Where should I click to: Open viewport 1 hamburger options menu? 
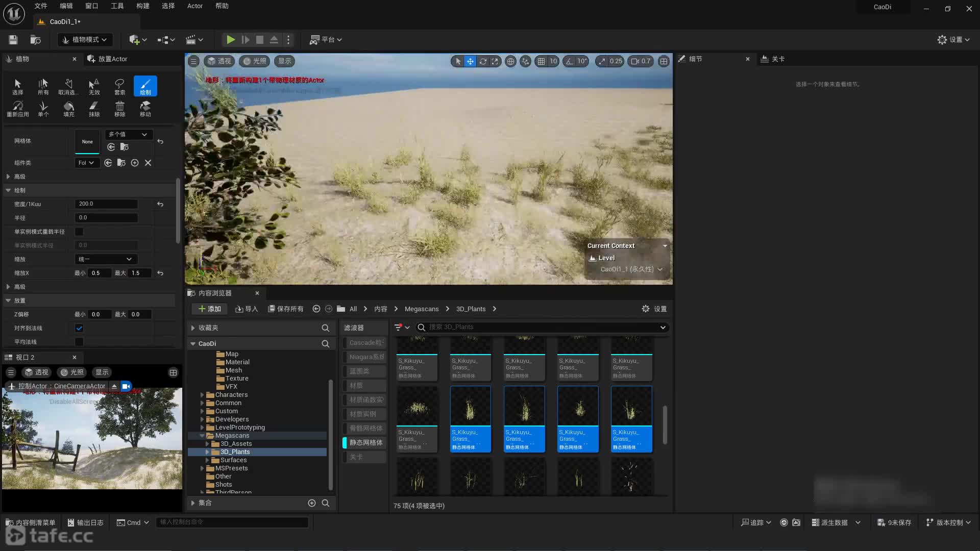[x=193, y=61]
